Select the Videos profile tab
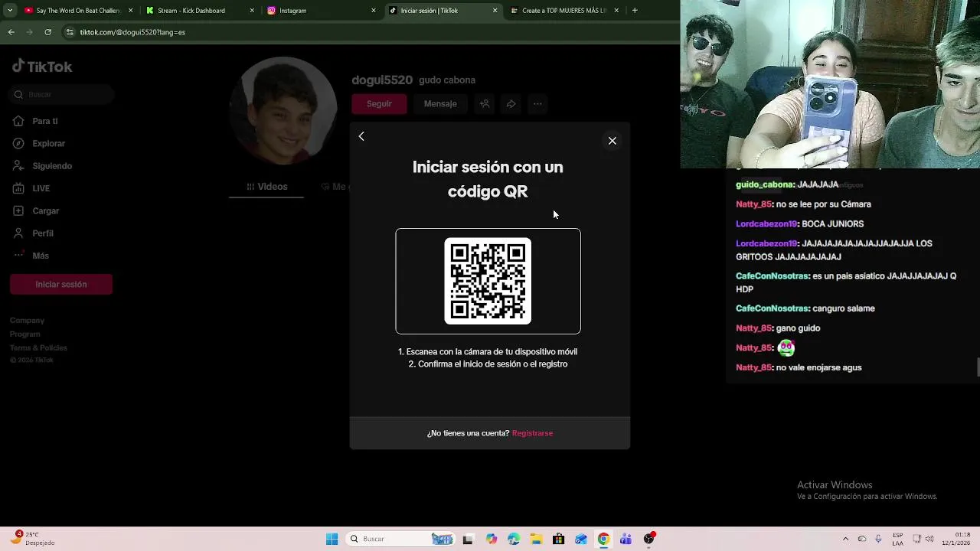Image resolution: width=980 pixels, height=551 pixels. [x=266, y=187]
